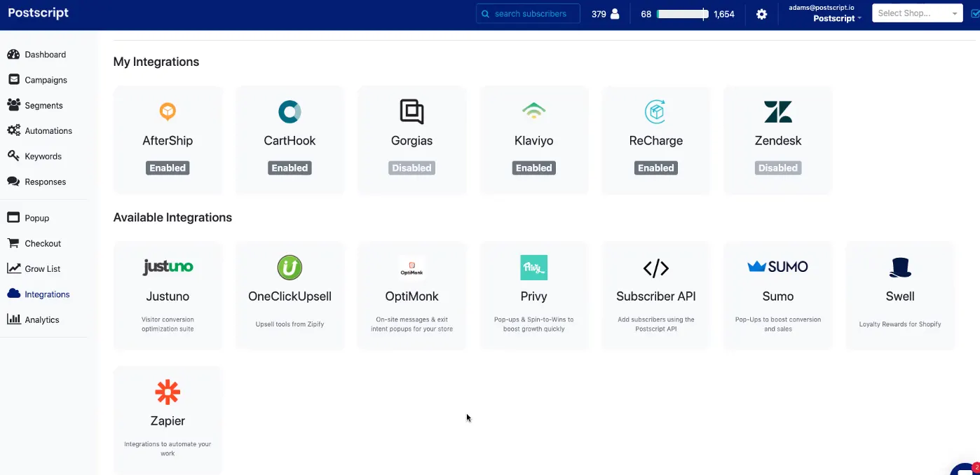Select the Segments people icon
This screenshot has height=475, width=980.
(x=13, y=105)
